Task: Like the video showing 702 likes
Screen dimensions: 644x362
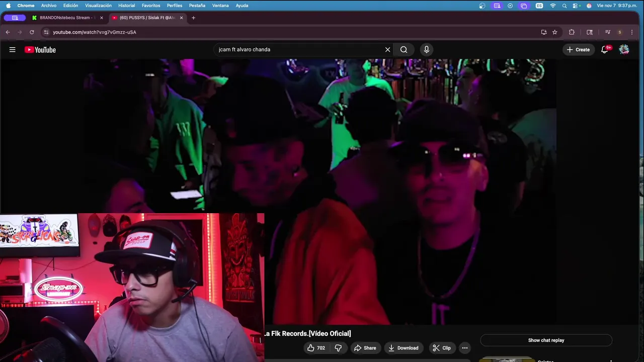Action: pos(316,348)
